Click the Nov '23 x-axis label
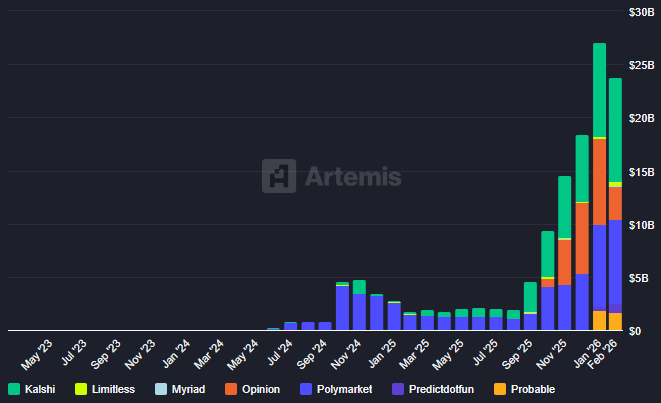 tap(140, 355)
